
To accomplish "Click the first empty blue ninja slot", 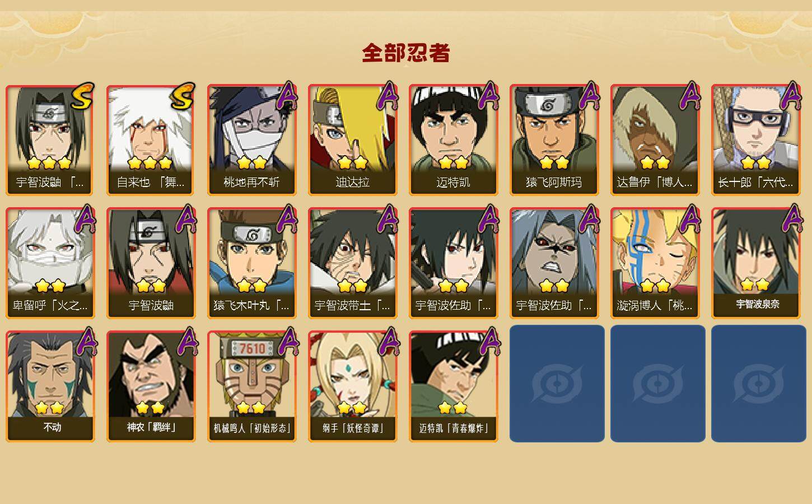I will pos(557,384).
